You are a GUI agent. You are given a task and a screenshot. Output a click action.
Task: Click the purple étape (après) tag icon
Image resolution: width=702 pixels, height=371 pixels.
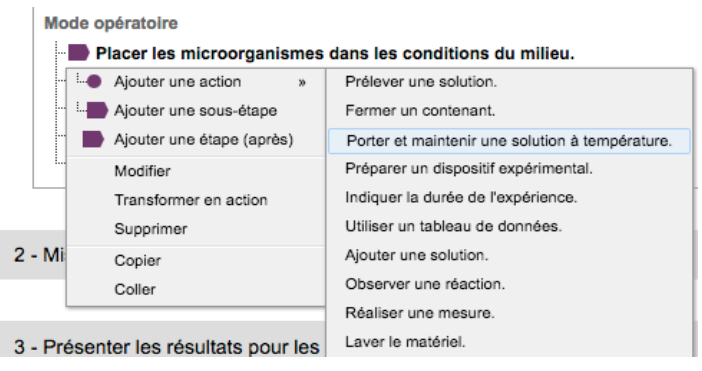point(93,139)
